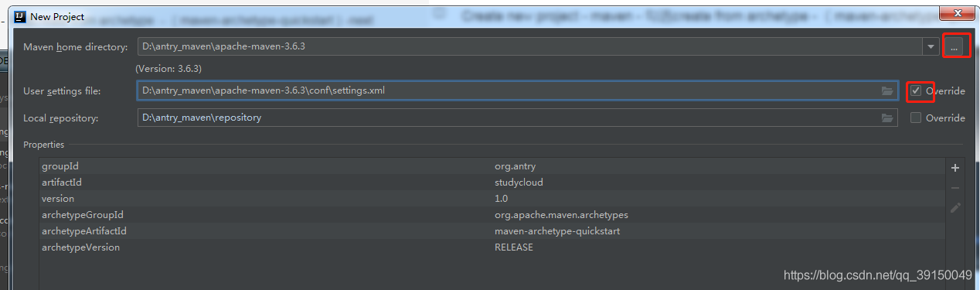Click org.apache.maven.archetypes value cell
Screen dimensions: 980x290
561,215
